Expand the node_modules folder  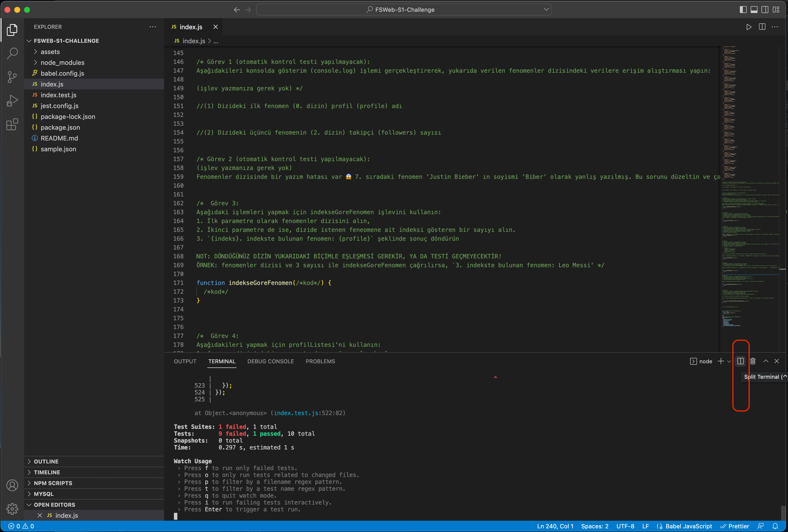(62, 62)
